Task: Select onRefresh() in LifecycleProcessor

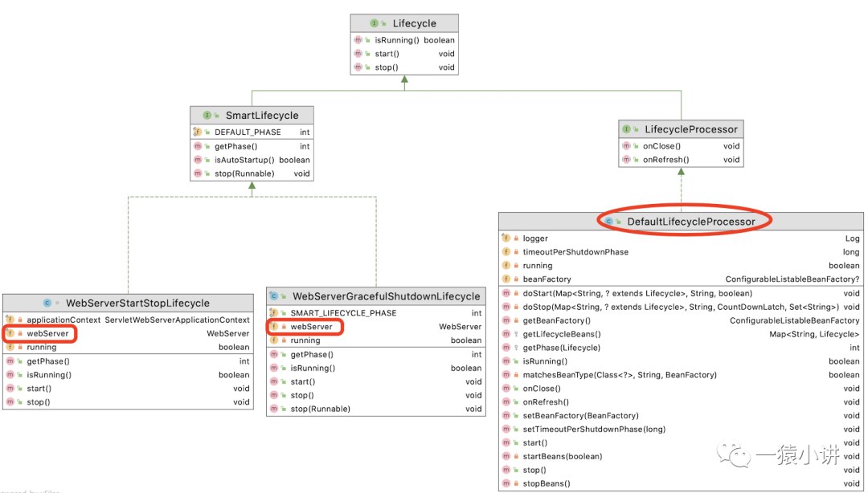Action: tap(681, 159)
